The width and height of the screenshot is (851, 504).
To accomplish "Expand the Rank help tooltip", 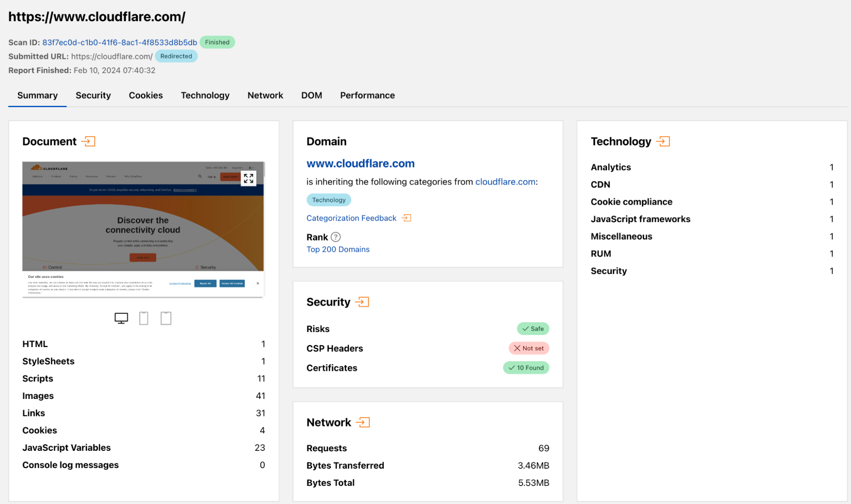I will (x=335, y=237).
